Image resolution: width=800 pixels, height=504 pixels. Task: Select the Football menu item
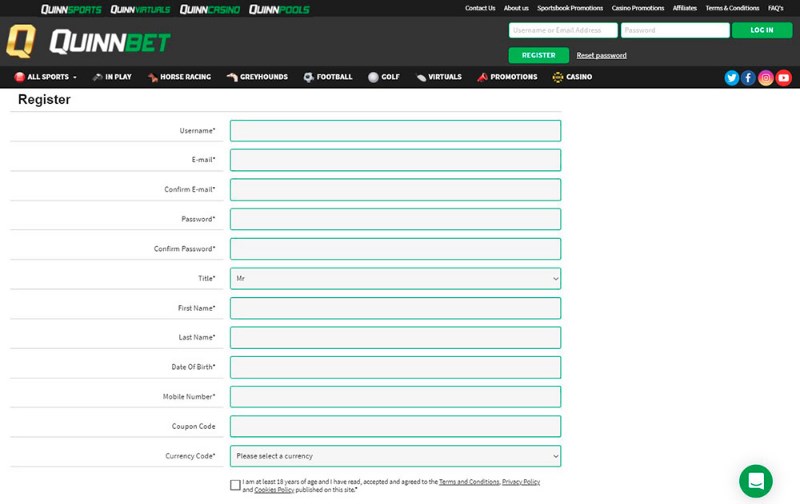334,77
